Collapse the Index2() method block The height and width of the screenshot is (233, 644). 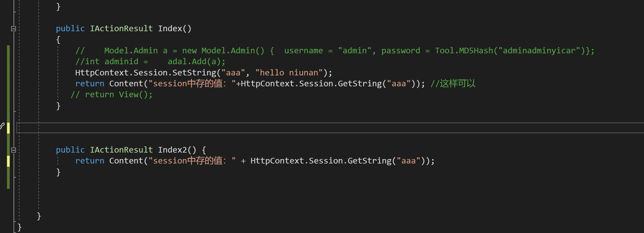pos(14,150)
